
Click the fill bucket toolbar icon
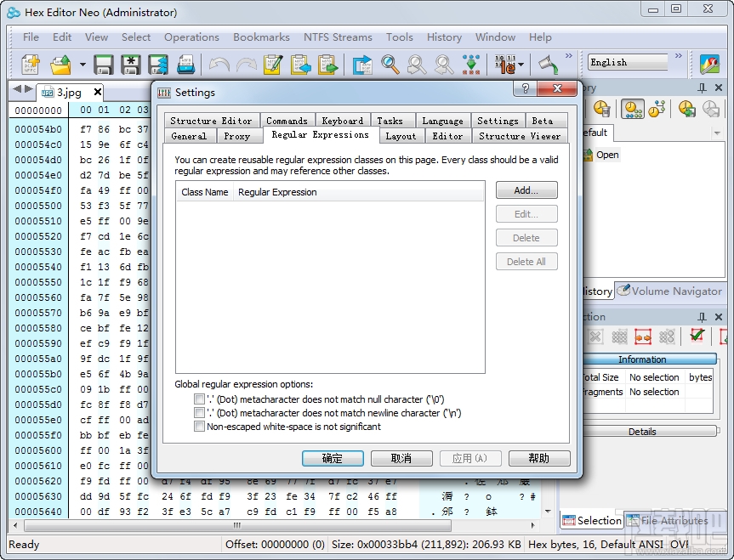(548, 65)
